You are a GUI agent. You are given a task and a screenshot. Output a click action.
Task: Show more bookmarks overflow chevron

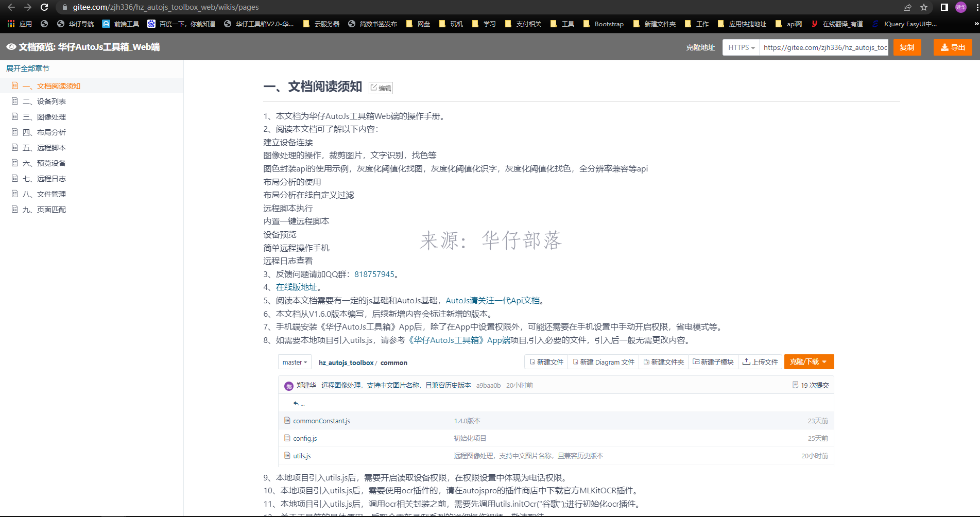pos(976,24)
